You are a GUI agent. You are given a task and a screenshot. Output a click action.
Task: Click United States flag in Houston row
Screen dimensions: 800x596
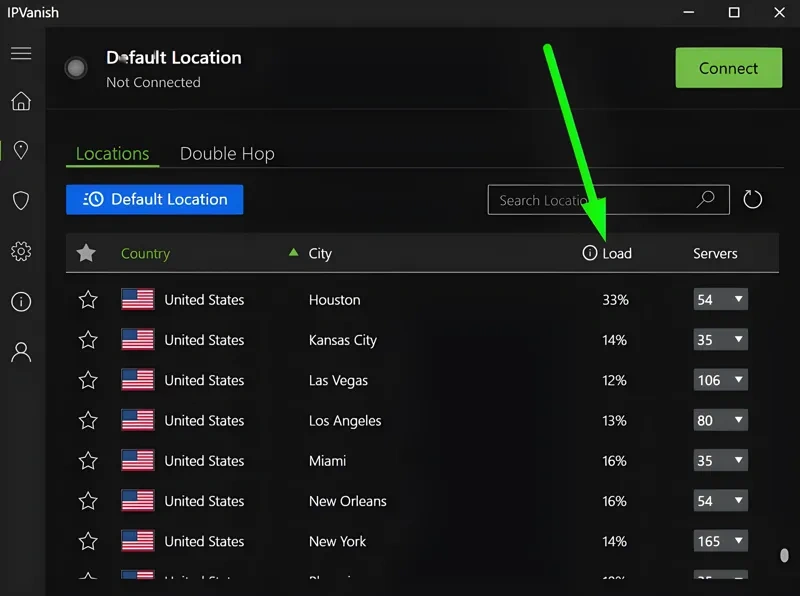138,300
